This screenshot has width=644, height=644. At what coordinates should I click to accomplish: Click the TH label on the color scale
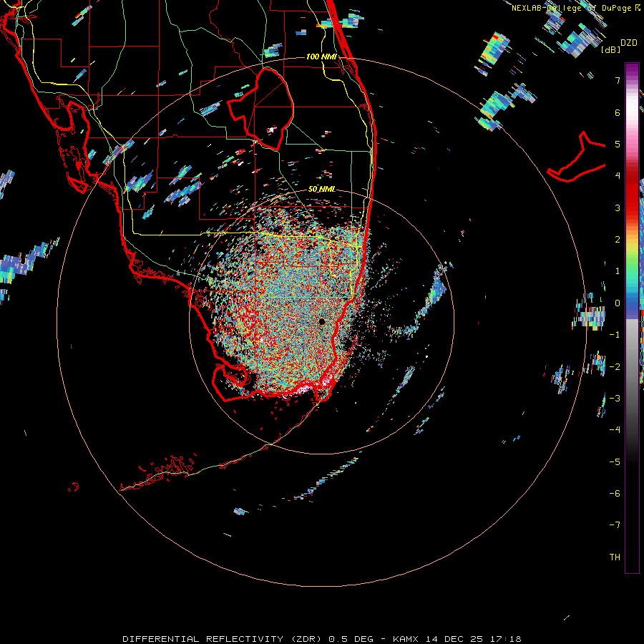pyautogui.click(x=615, y=557)
